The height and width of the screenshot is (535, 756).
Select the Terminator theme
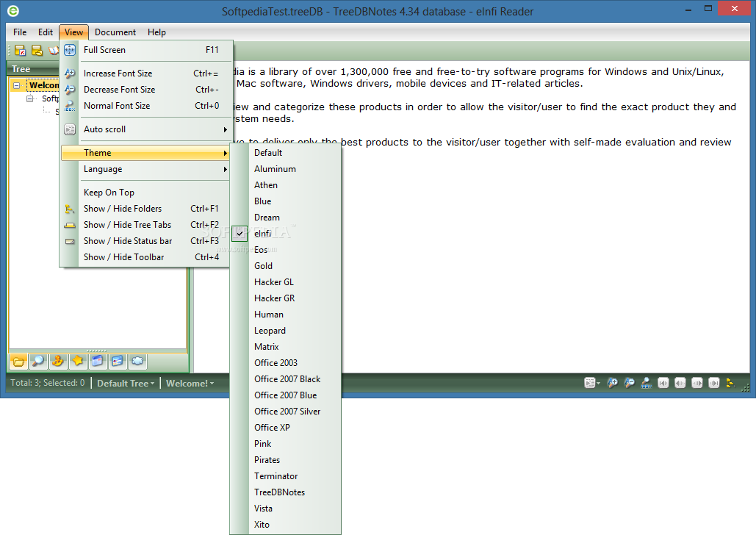(285, 476)
